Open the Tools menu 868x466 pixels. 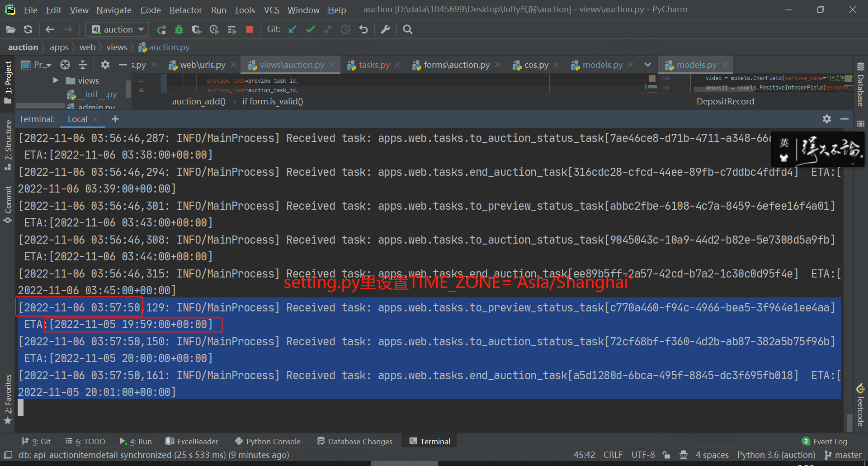click(245, 9)
